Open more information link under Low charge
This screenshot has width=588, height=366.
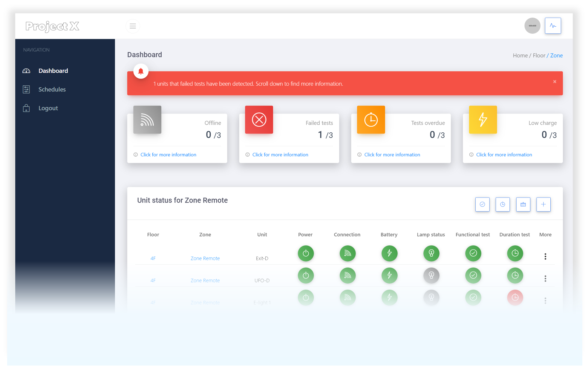[504, 154]
